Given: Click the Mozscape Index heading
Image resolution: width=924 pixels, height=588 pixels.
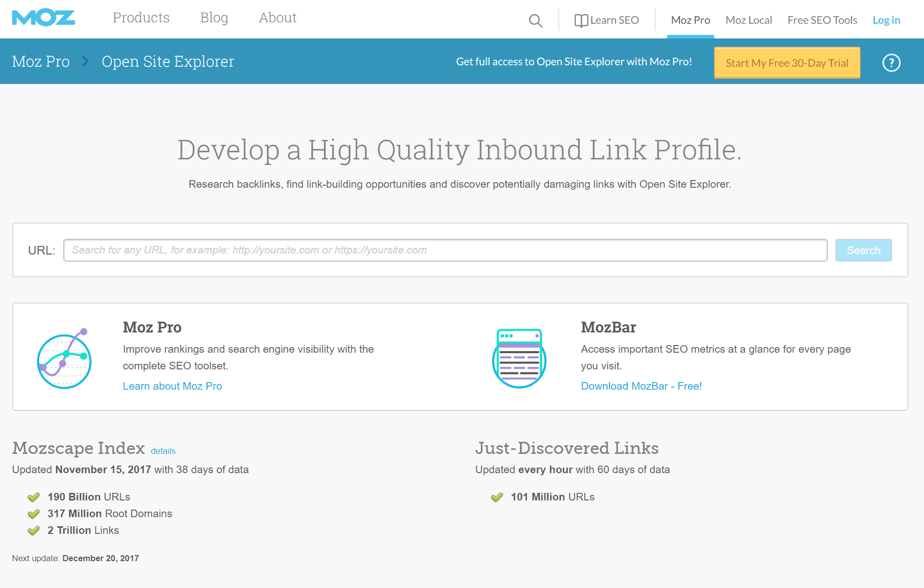Looking at the screenshot, I should click(78, 448).
